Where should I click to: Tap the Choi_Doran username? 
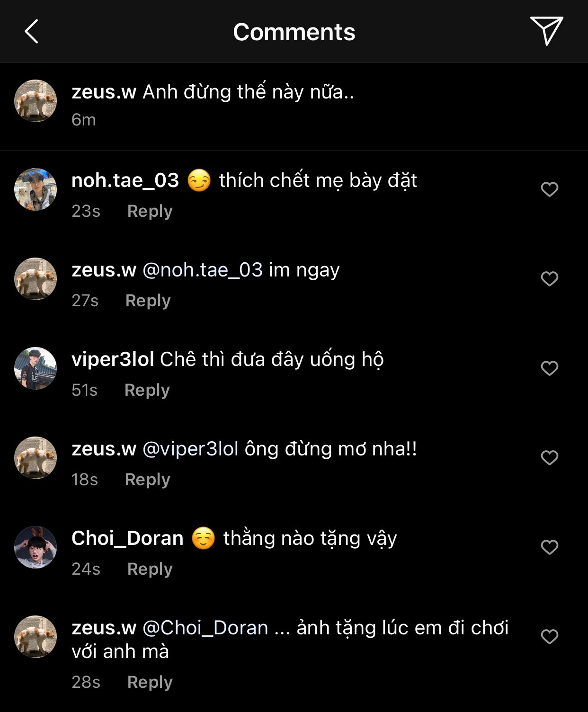[x=127, y=538]
